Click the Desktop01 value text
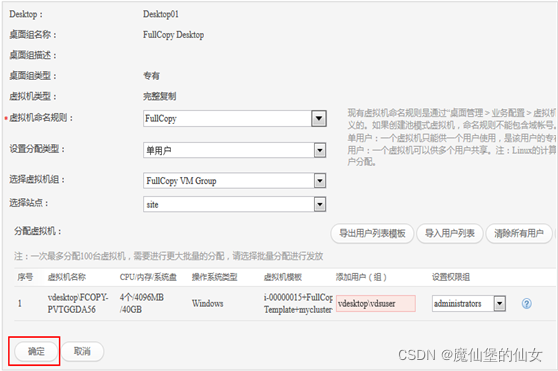558x371 pixels. tap(161, 14)
